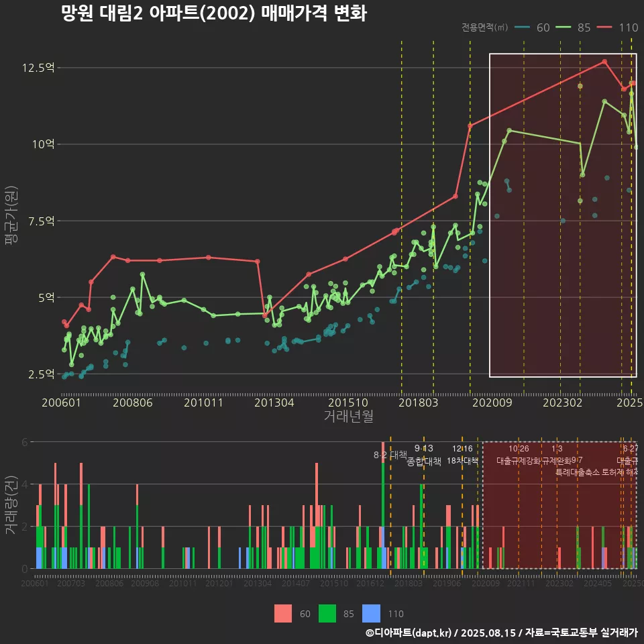Click 201407 on the volume chart x-axis
Viewport: 644px width, 644px height.
(x=296, y=583)
